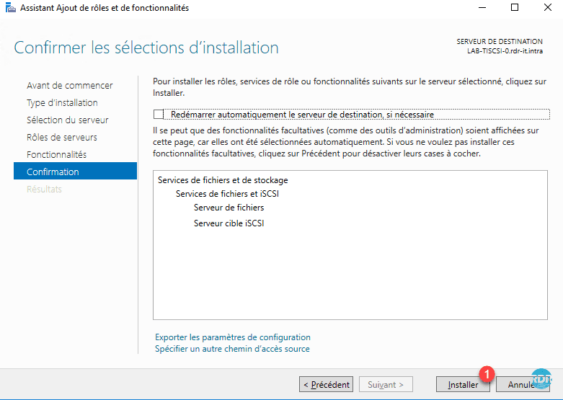The image size is (563, 400).
Task: Select the Serveur cible iSCSI entry
Action: [229, 223]
